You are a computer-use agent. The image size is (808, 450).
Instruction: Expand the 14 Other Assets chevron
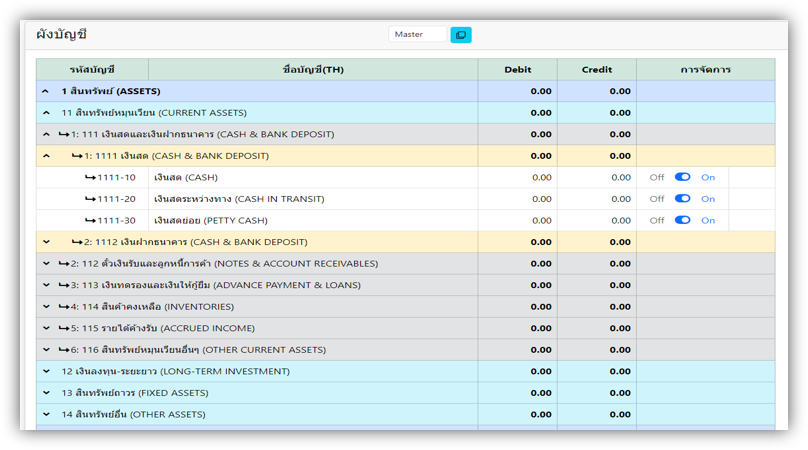pos(46,414)
